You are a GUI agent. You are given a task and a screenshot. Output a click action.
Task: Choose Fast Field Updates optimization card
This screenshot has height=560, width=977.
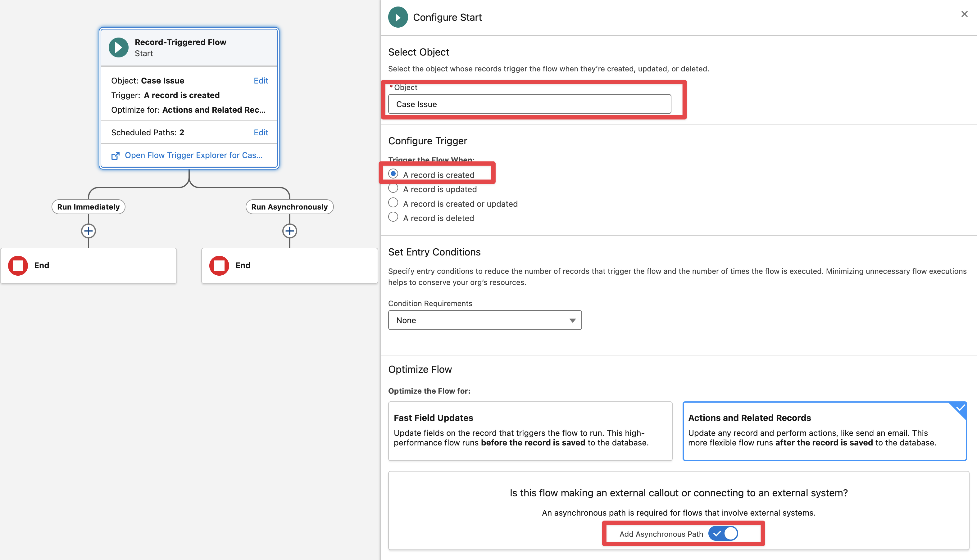coord(530,431)
